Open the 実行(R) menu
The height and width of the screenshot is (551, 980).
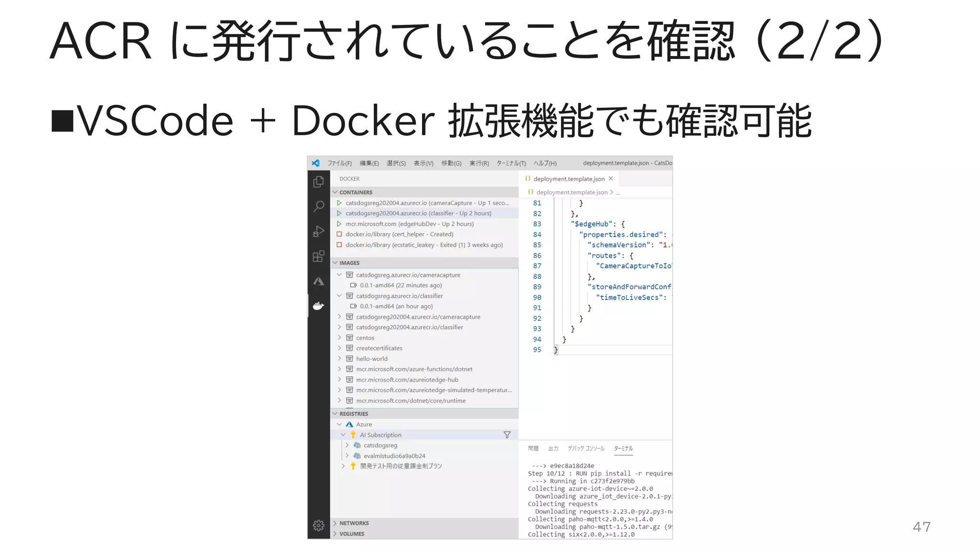point(479,163)
